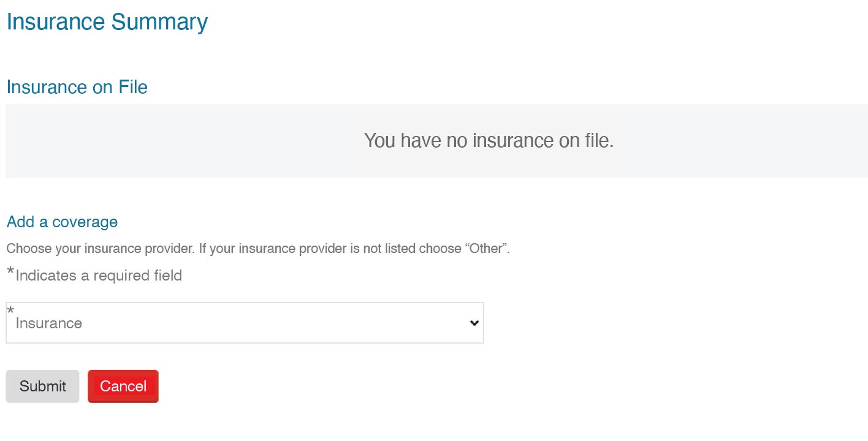This screenshot has width=868, height=441.
Task: Activate the red Cancel control
Action: tap(123, 386)
